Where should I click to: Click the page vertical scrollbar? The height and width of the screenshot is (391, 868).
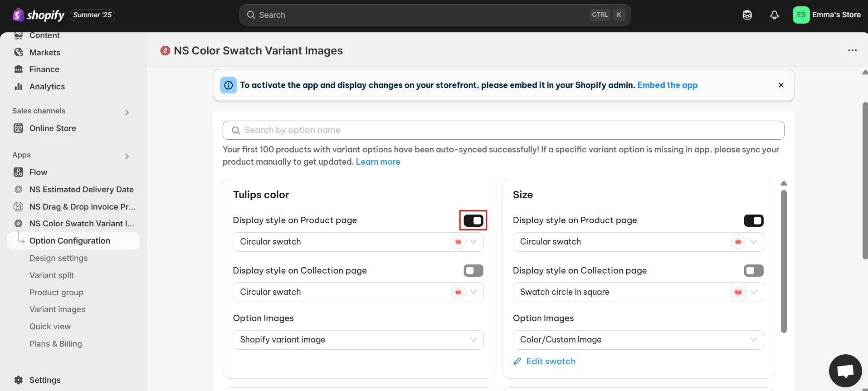pos(865,181)
